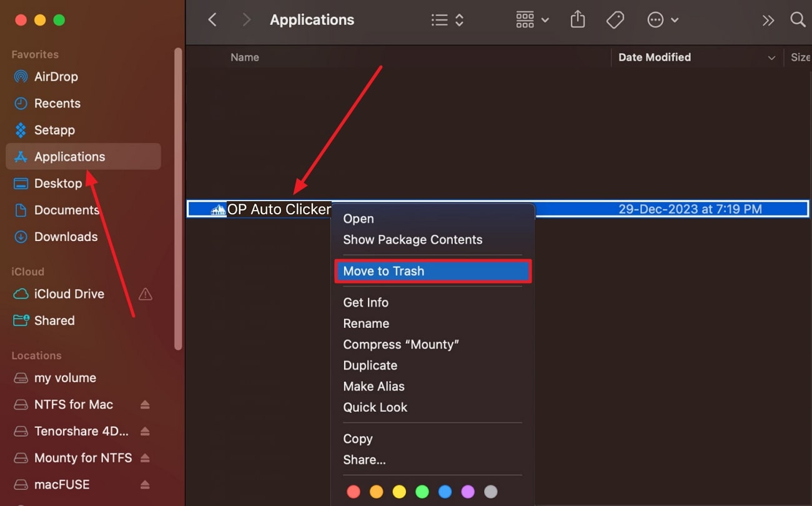Sort by the Date Modified column

[x=655, y=57]
